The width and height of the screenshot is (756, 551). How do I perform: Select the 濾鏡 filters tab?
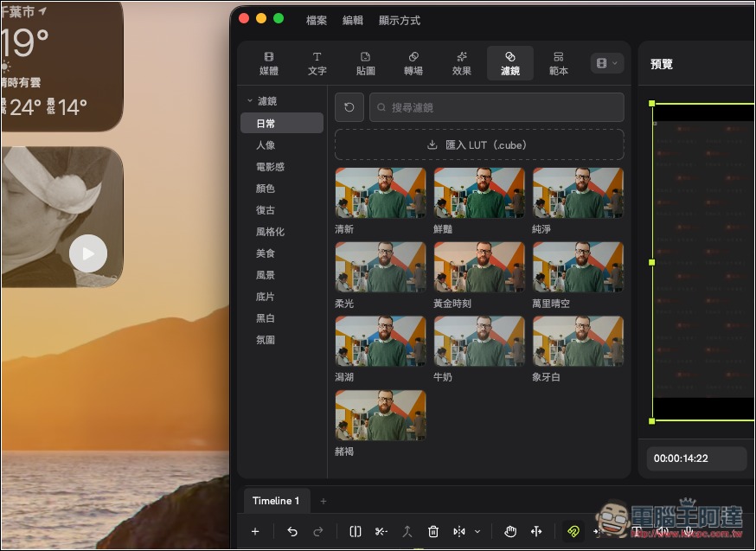click(x=510, y=63)
